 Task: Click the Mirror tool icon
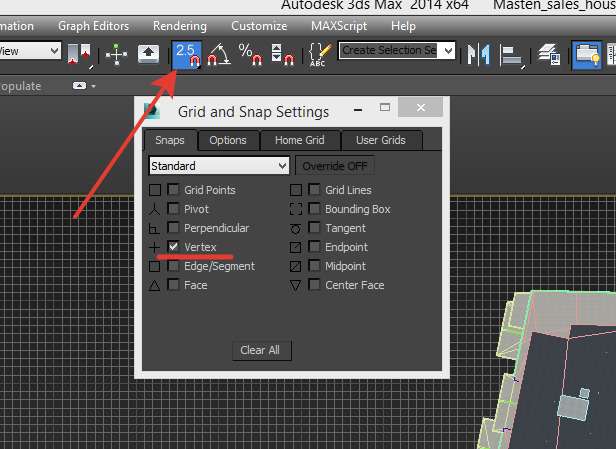tap(478, 54)
